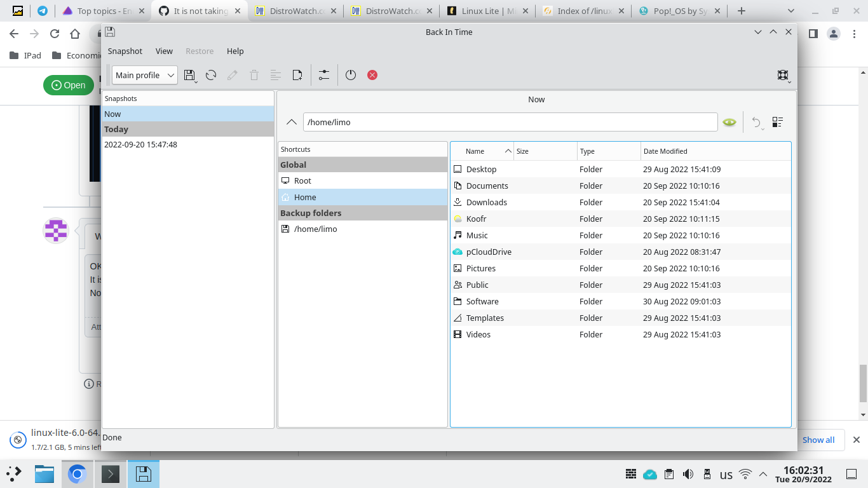Image resolution: width=868 pixels, height=488 pixels.
Task: Open the browser tab search chevron
Action: point(791,11)
